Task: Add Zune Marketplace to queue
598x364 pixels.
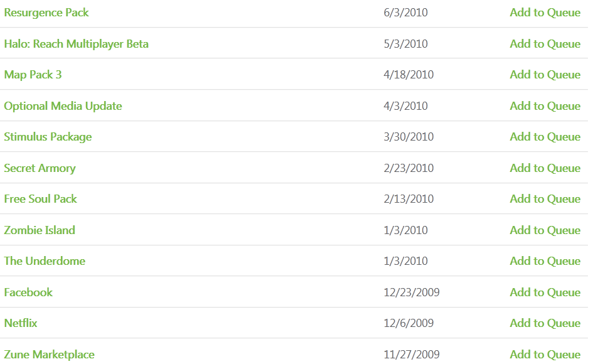Action: pos(545,355)
